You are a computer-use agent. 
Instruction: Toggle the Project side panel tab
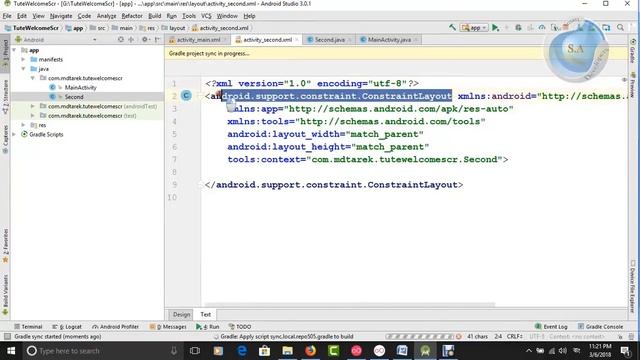(x=6, y=53)
